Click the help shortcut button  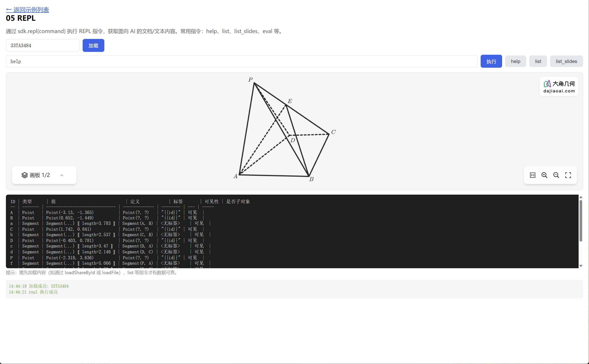(515, 61)
